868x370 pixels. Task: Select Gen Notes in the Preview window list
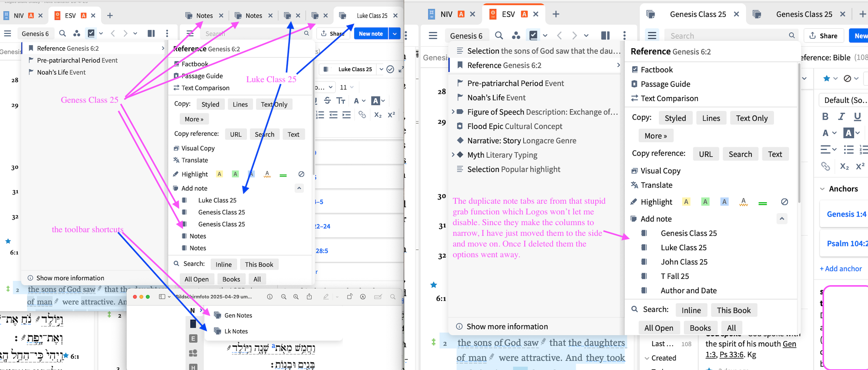[238, 315]
